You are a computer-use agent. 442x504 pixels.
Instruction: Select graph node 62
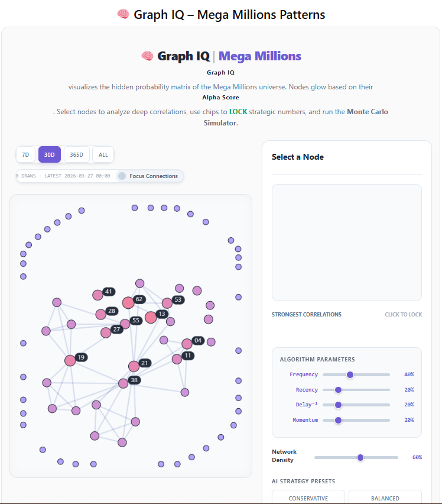128,303
